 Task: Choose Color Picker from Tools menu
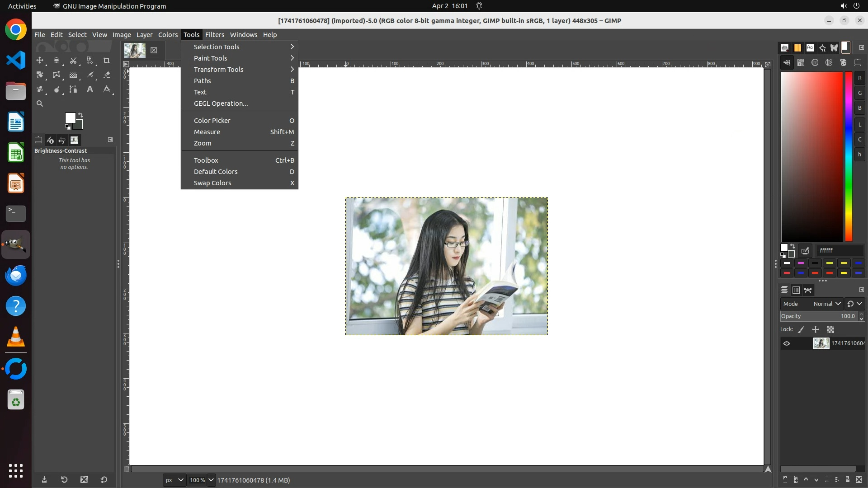212,121
